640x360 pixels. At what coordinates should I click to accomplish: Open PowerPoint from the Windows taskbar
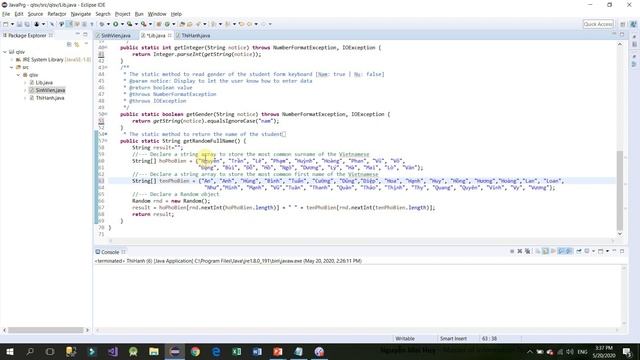tap(278, 351)
